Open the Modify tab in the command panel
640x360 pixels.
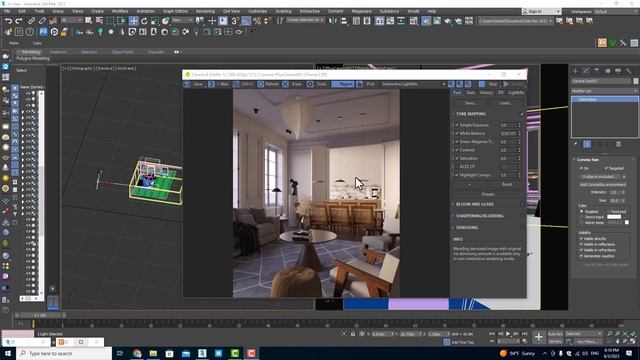click(x=586, y=71)
